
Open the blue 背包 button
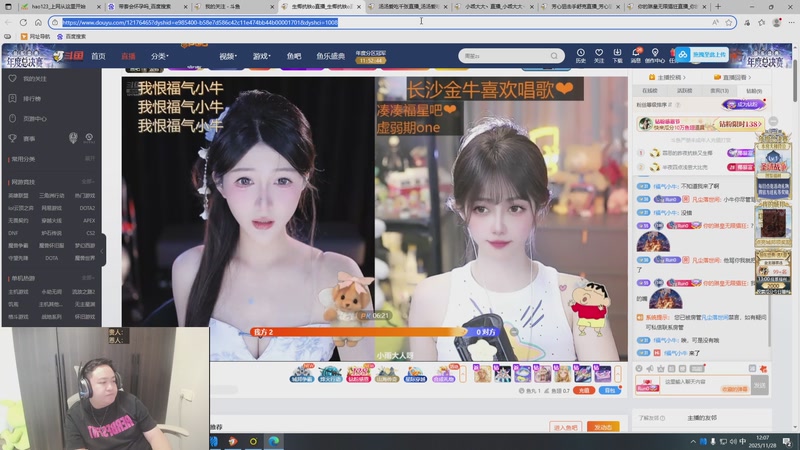609,390
